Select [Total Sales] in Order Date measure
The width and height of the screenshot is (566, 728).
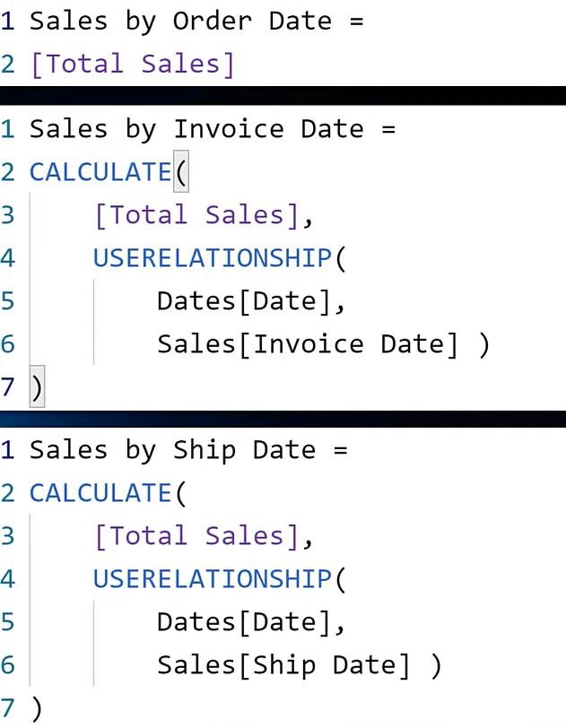point(133,64)
